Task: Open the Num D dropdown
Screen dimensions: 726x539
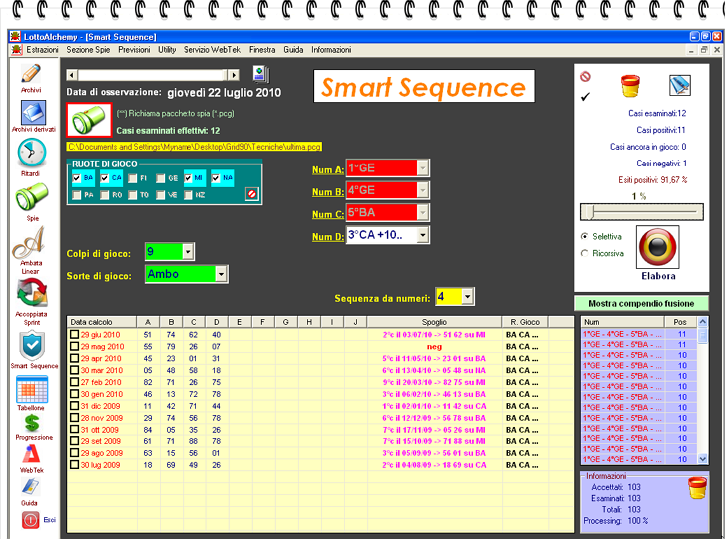Action: coord(422,235)
